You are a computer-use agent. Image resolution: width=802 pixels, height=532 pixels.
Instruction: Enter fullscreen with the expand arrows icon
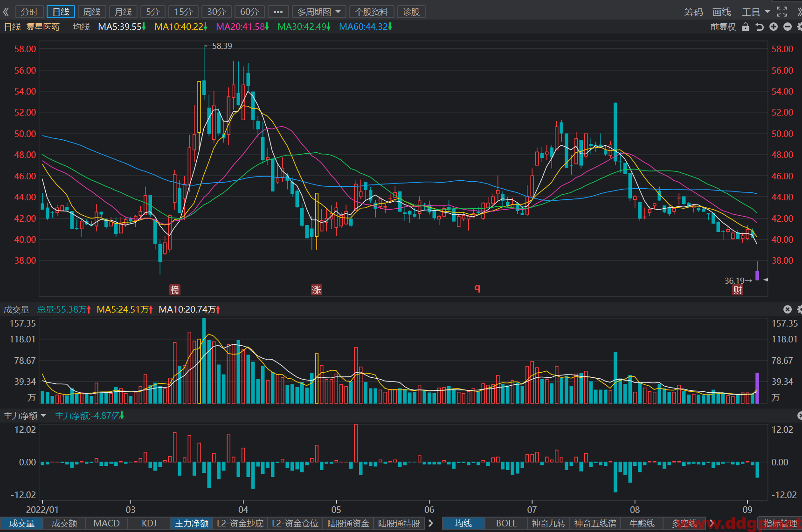point(782,12)
